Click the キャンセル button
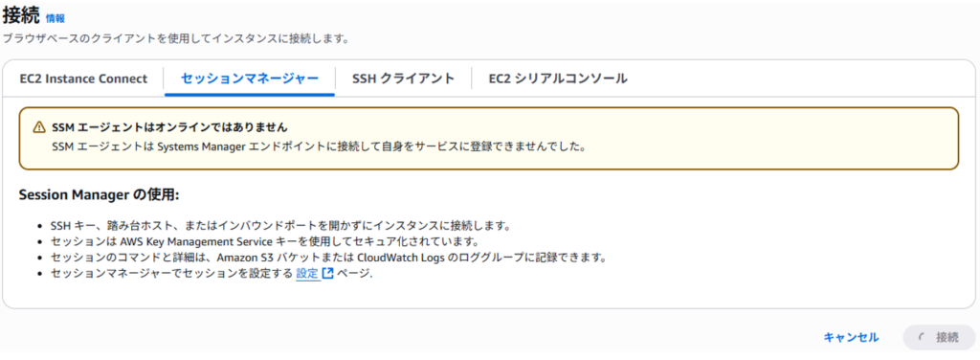This screenshot has width=980, height=360. click(x=851, y=337)
